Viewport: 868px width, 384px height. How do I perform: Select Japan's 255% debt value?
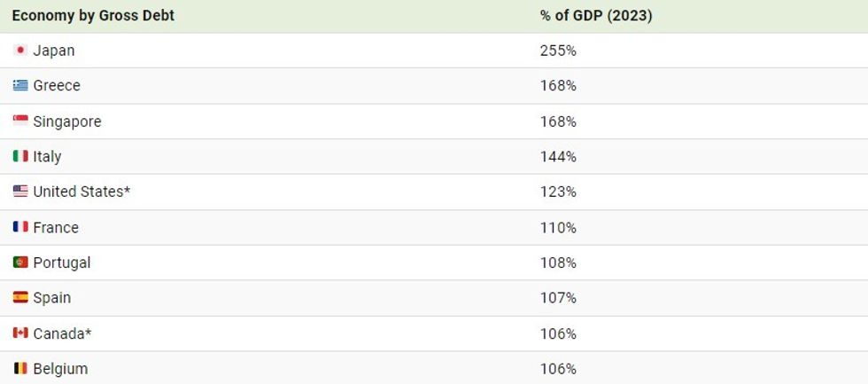pos(558,51)
